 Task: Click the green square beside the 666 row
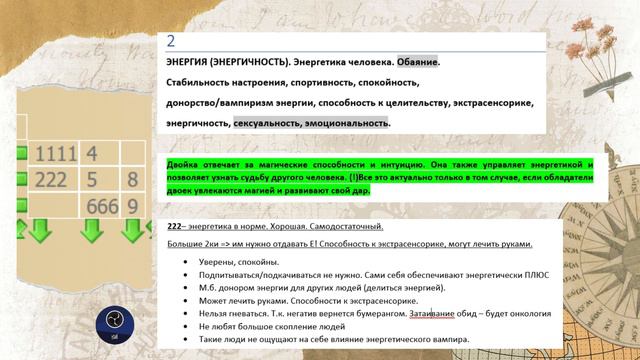tap(22, 205)
